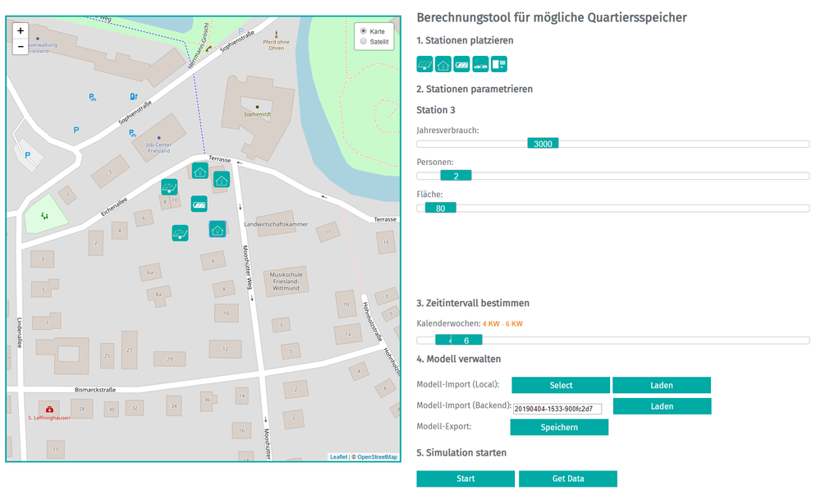The image size is (821, 504).
Task: Select the solar marker above buildings 8 and 10
Action: pyautogui.click(x=169, y=187)
